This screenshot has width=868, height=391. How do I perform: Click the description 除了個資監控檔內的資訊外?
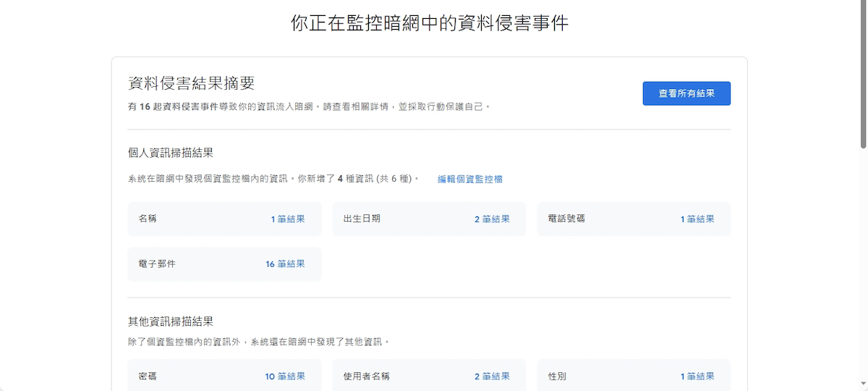click(x=260, y=341)
